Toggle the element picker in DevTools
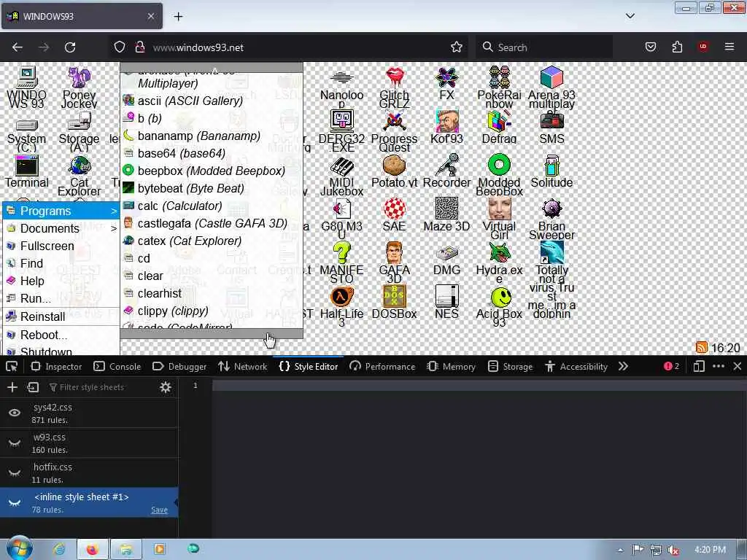Image resolution: width=747 pixels, height=560 pixels. tap(12, 366)
